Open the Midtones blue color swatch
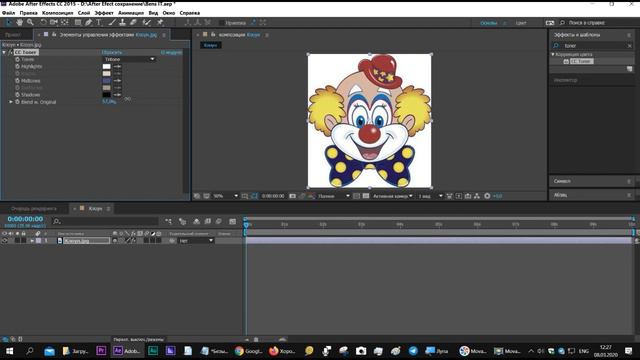This screenshot has width=640, height=360. [x=107, y=81]
